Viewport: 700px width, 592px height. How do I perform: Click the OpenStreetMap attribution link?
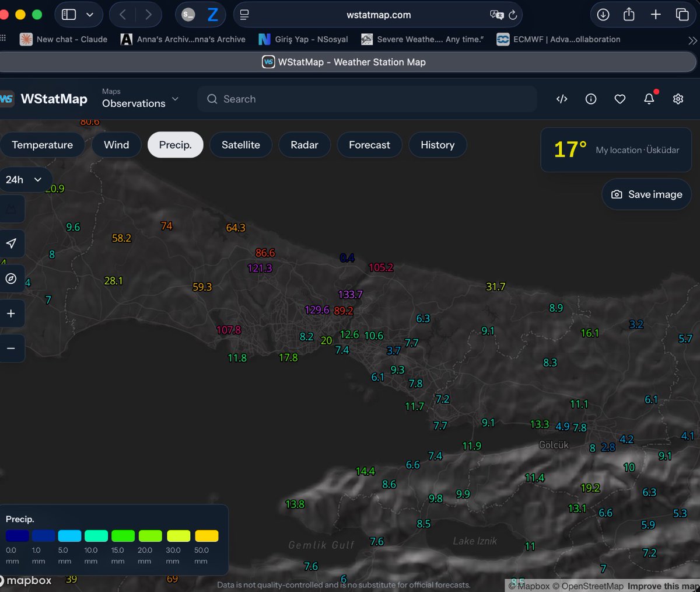click(588, 586)
